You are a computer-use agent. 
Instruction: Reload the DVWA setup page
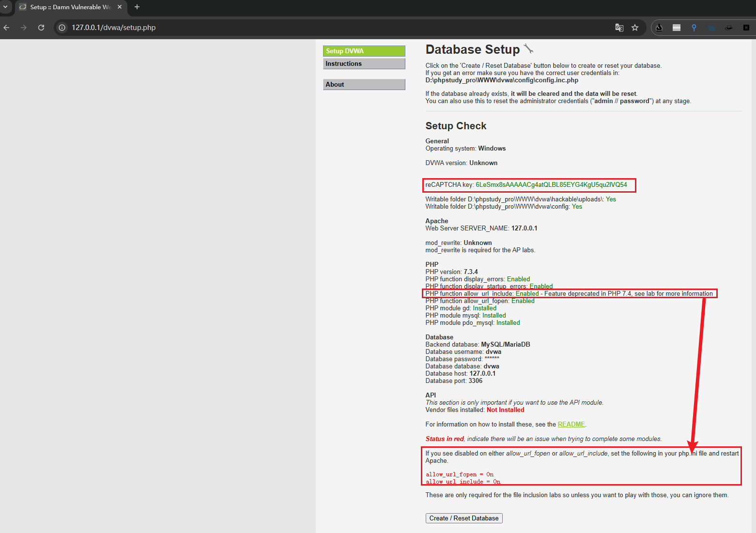point(41,28)
